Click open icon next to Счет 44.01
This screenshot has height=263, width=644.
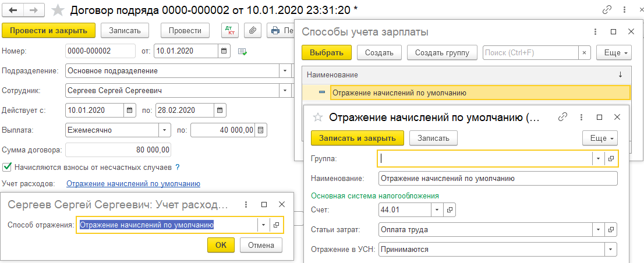pyautogui.click(x=449, y=209)
